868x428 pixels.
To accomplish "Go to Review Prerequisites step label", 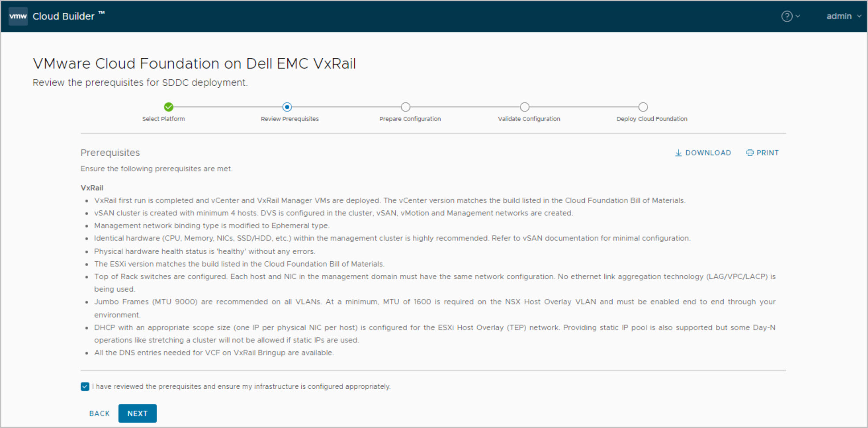I will 290,119.
